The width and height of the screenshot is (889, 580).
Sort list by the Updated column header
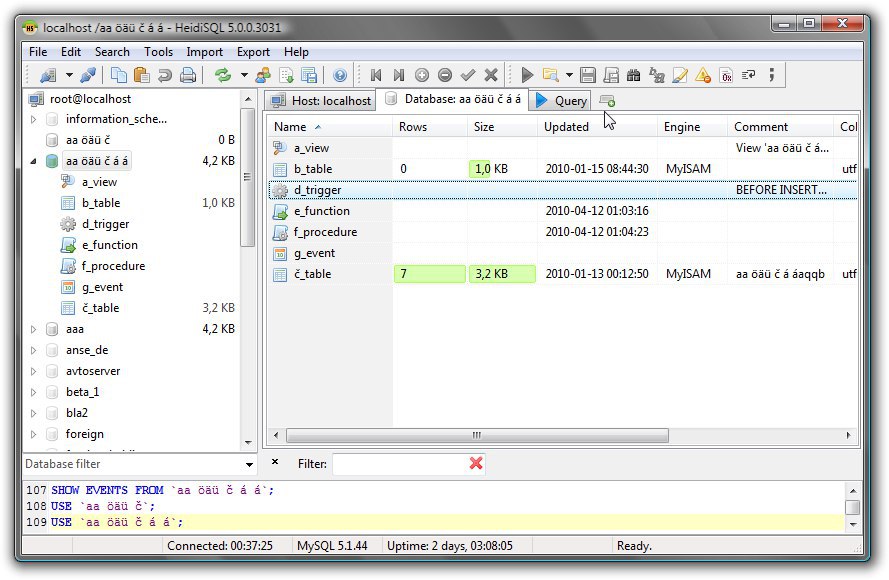coord(598,127)
